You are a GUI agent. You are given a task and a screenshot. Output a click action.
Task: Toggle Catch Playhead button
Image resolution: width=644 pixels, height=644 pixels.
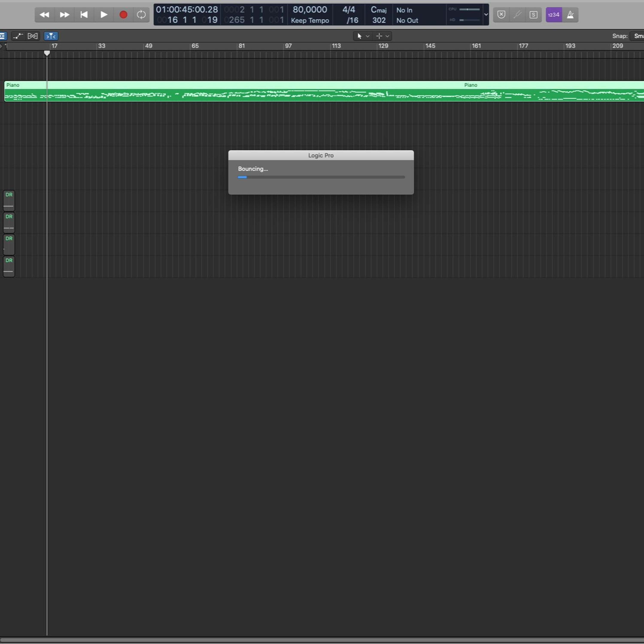click(51, 36)
